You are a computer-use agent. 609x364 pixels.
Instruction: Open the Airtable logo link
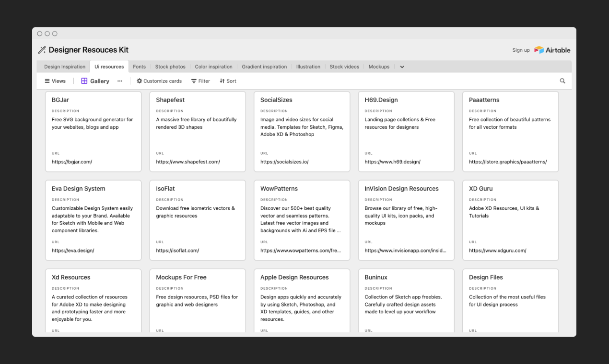click(552, 50)
